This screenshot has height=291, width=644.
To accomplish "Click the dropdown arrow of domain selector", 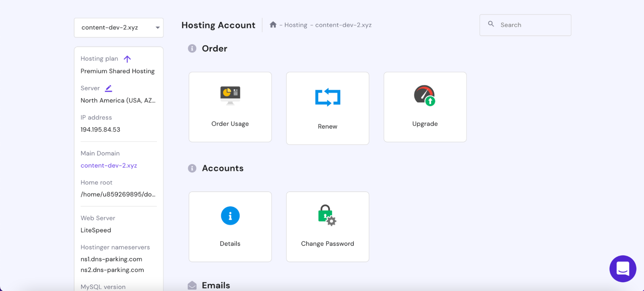I will [157, 28].
